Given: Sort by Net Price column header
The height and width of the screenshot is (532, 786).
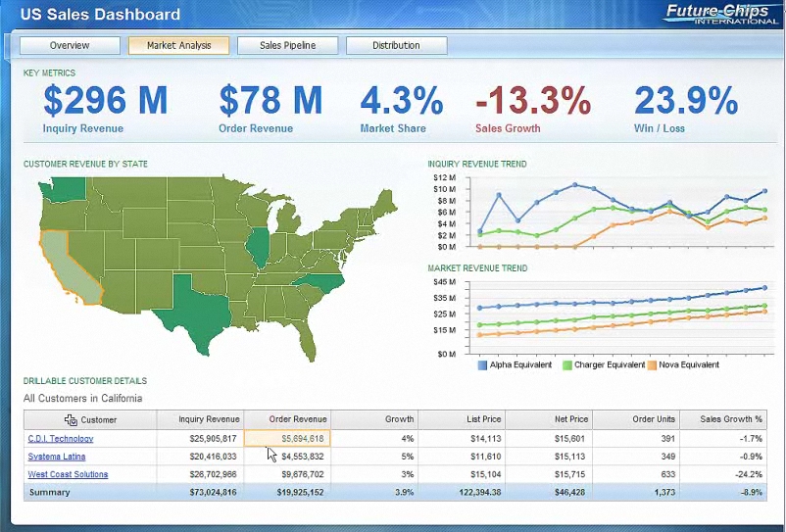Looking at the screenshot, I should (549, 419).
